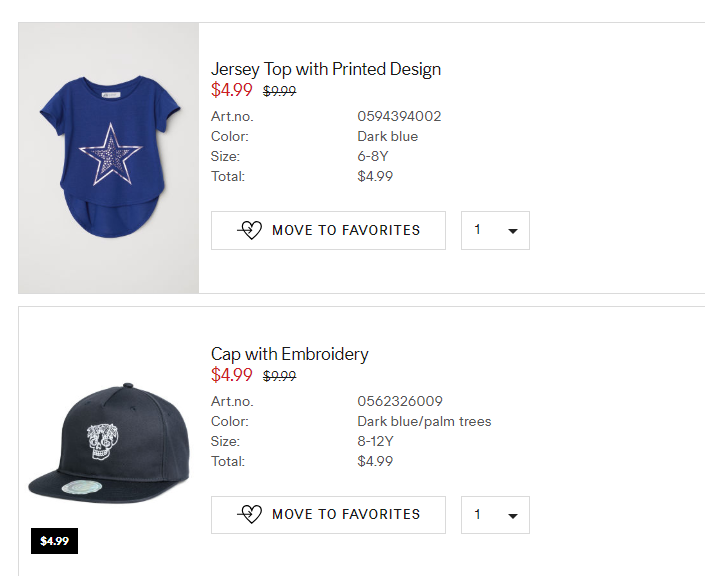This screenshot has height=576, width=705.
Task: Click the Jersey Top's Dark blue color value
Action: pyautogui.click(x=387, y=136)
